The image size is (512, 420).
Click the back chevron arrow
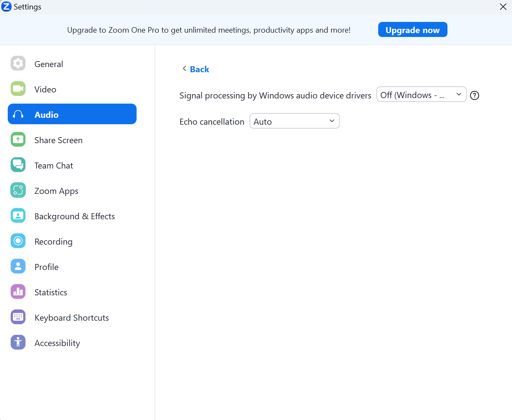coord(185,68)
